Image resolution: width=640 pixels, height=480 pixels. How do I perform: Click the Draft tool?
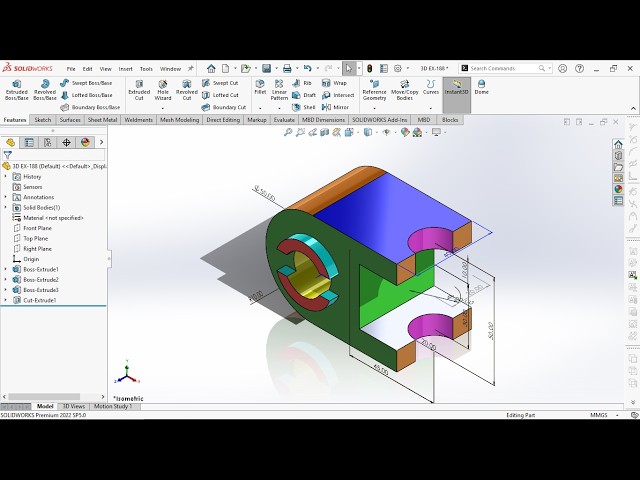[304, 95]
